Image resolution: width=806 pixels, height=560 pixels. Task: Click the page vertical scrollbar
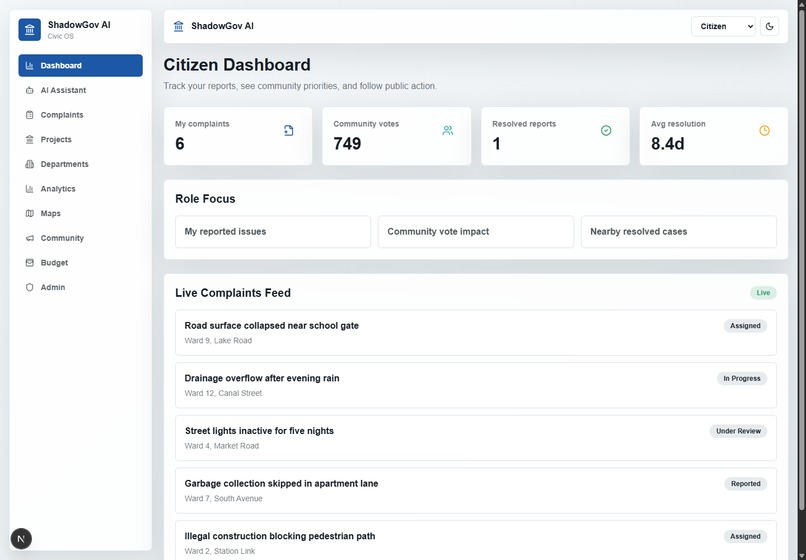point(801,257)
